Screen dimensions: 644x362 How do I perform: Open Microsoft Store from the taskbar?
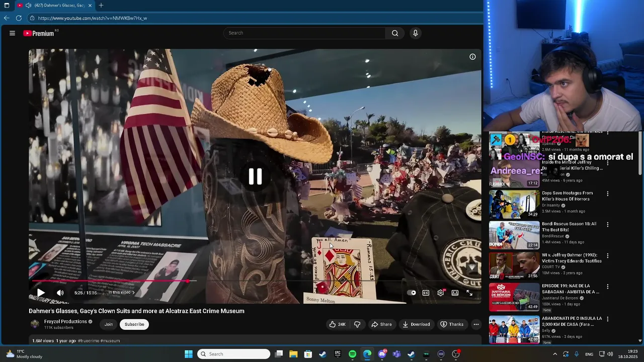click(x=308, y=354)
